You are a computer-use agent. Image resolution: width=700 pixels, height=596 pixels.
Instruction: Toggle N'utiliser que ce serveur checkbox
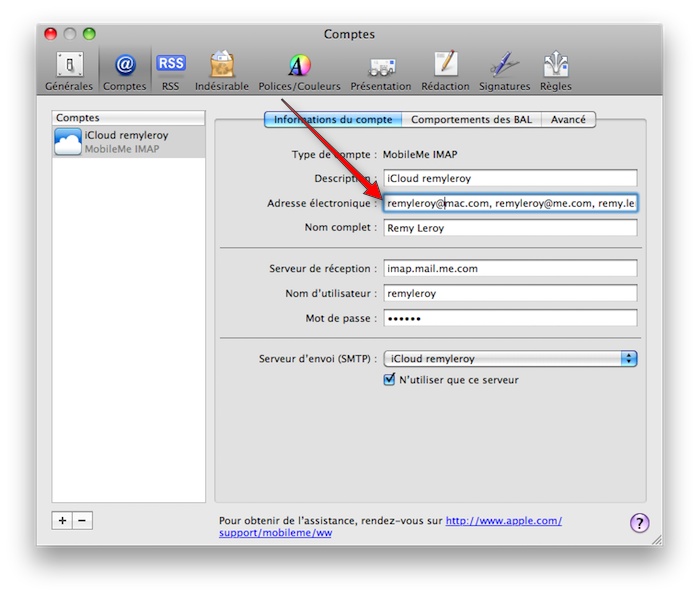[389, 379]
